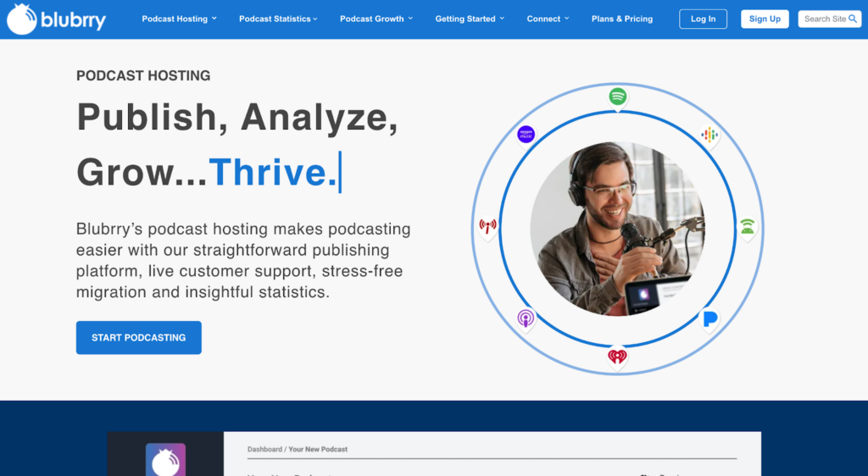Click the Blubrry logo in header
Screen dimensions: 868x476
click(x=56, y=19)
